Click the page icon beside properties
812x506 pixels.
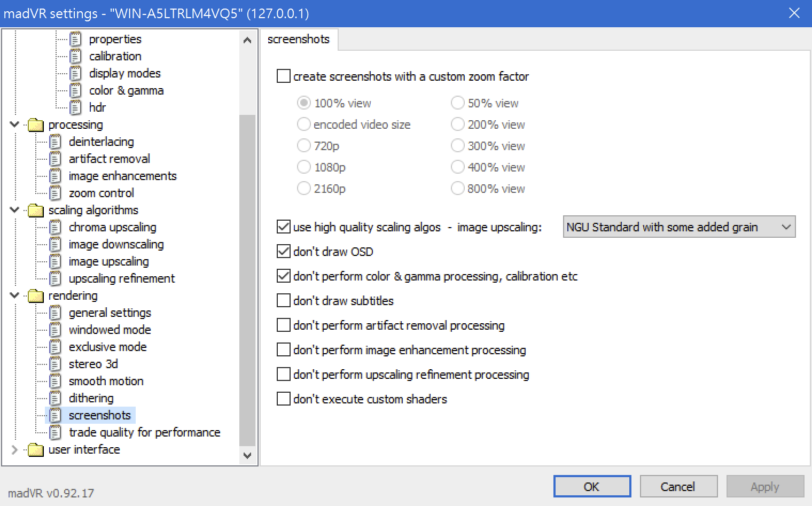coord(76,39)
